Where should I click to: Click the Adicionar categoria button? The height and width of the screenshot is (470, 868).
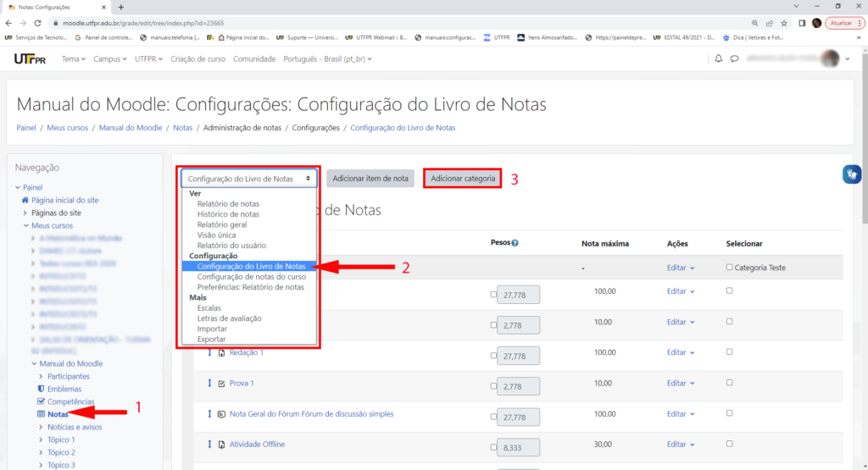463,179
